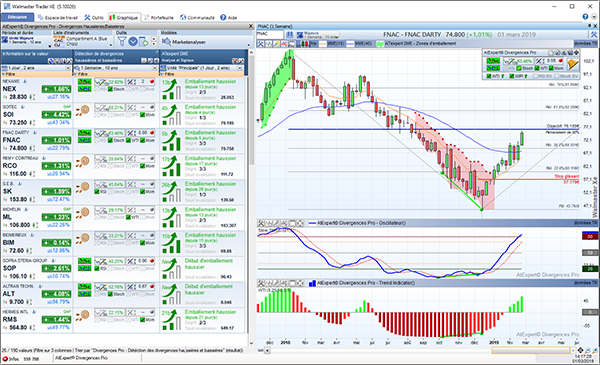Close the Oscillateur indicator panel

(300, 223)
